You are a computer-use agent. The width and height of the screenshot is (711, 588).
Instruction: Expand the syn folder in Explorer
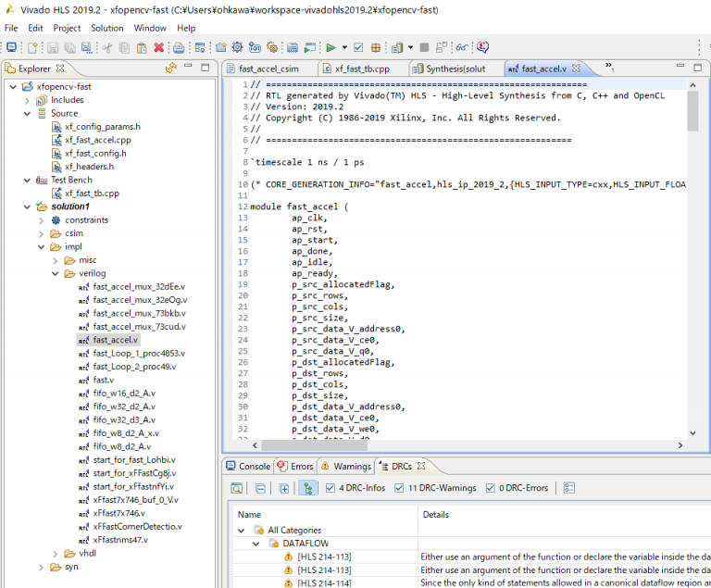[42, 566]
